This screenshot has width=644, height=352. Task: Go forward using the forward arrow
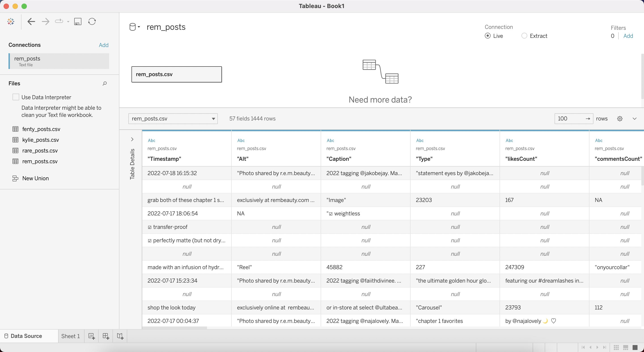point(45,21)
